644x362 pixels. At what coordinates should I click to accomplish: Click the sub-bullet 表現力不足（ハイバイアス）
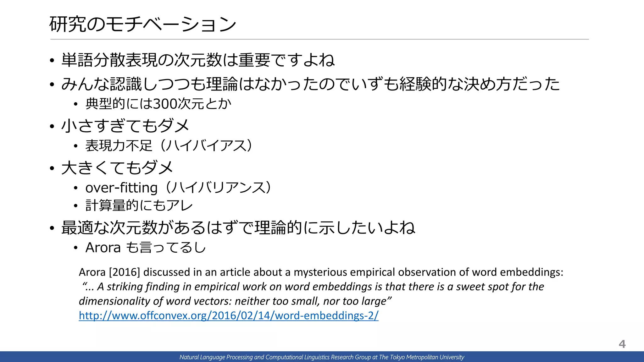click(169, 145)
